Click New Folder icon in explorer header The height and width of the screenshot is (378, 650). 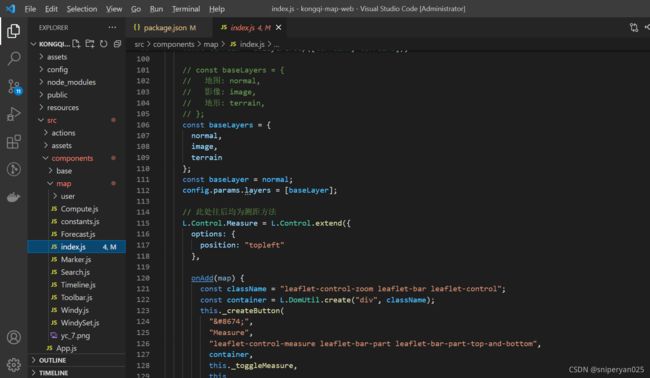(x=90, y=44)
